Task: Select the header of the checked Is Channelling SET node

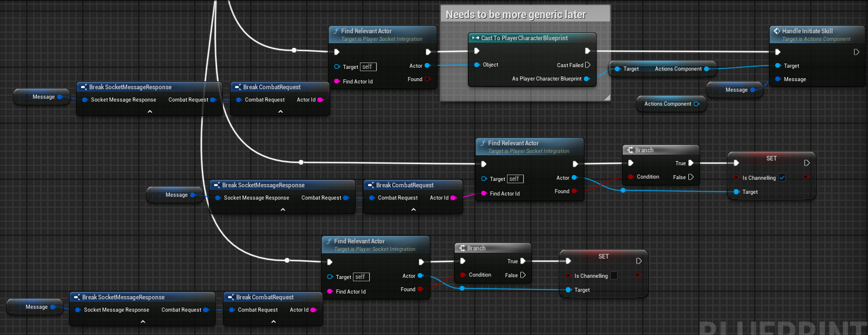Action: pyautogui.click(x=771, y=158)
